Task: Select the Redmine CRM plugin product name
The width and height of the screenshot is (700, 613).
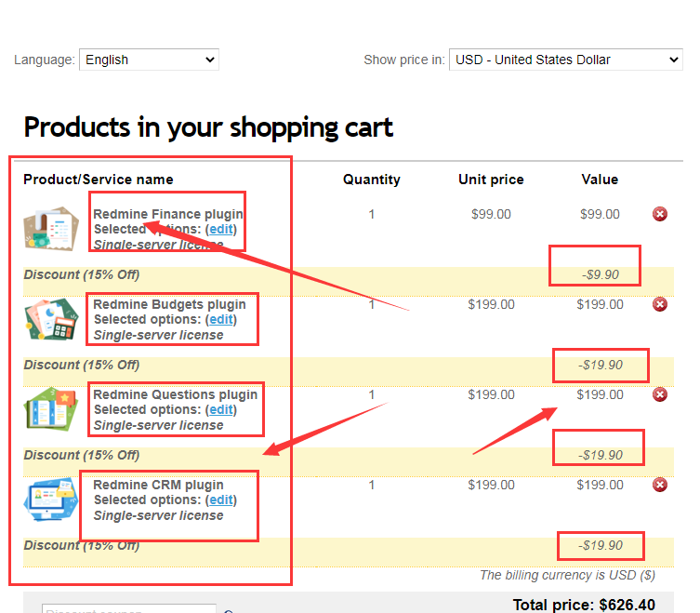Action: point(158,485)
